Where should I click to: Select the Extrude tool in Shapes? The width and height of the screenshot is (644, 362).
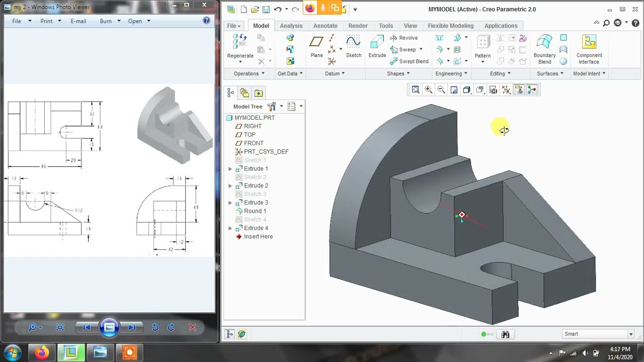click(x=377, y=46)
